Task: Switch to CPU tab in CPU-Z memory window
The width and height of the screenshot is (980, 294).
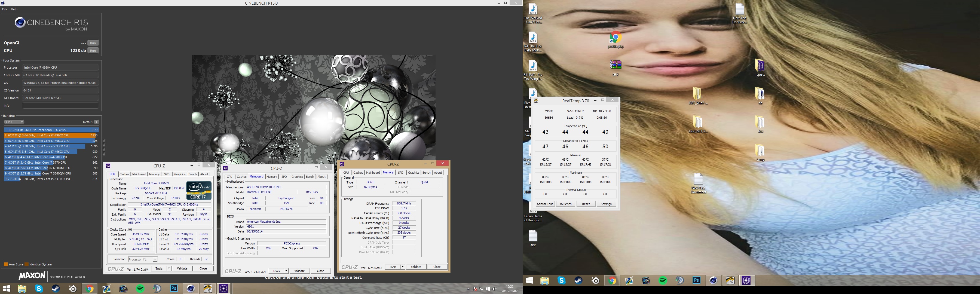Action: (346, 173)
